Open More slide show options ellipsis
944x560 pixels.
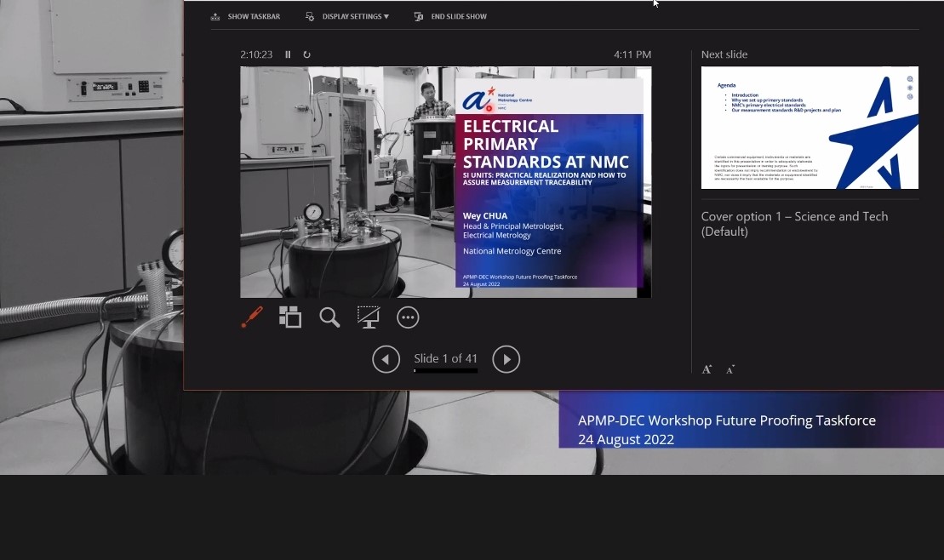[x=408, y=317]
